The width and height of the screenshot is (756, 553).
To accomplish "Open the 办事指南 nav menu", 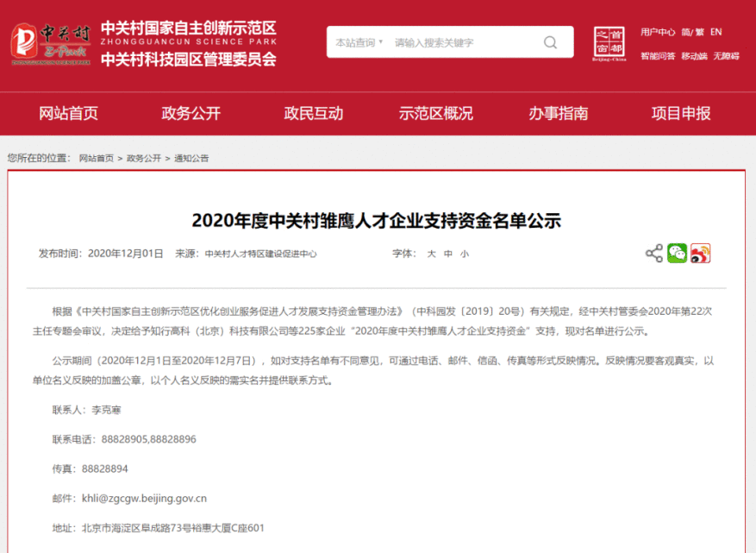I will coord(559,113).
